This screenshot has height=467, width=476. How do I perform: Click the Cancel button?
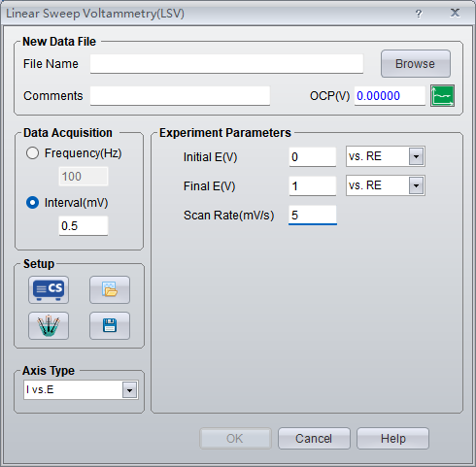coord(314,439)
